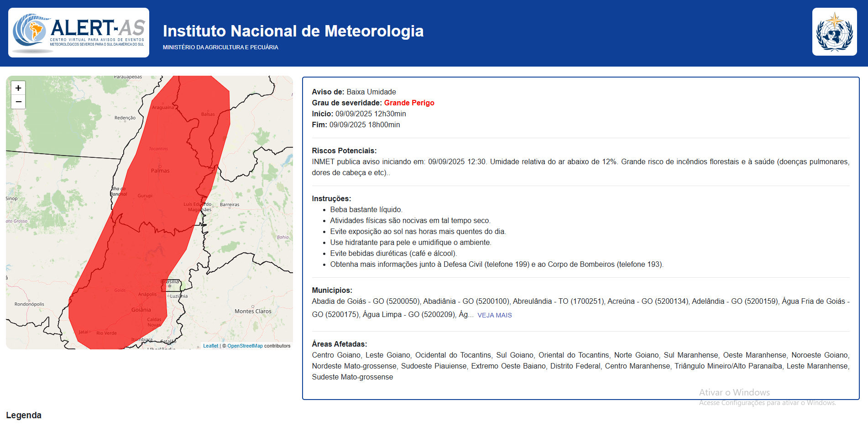This screenshot has width=868, height=426.
Task: Click the World Meteorological Organization emblem
Action: (x=834, y=32)
